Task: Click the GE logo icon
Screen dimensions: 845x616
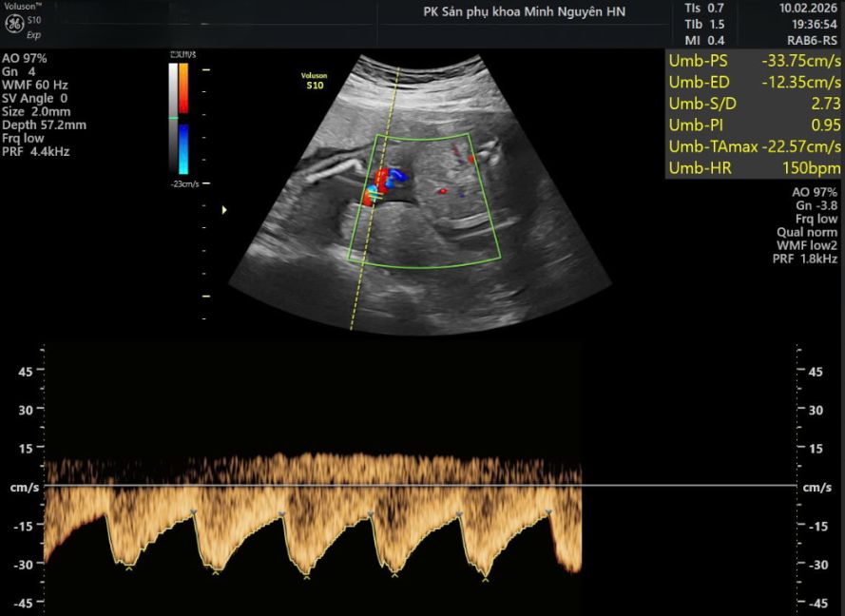Action: point(13,22)
